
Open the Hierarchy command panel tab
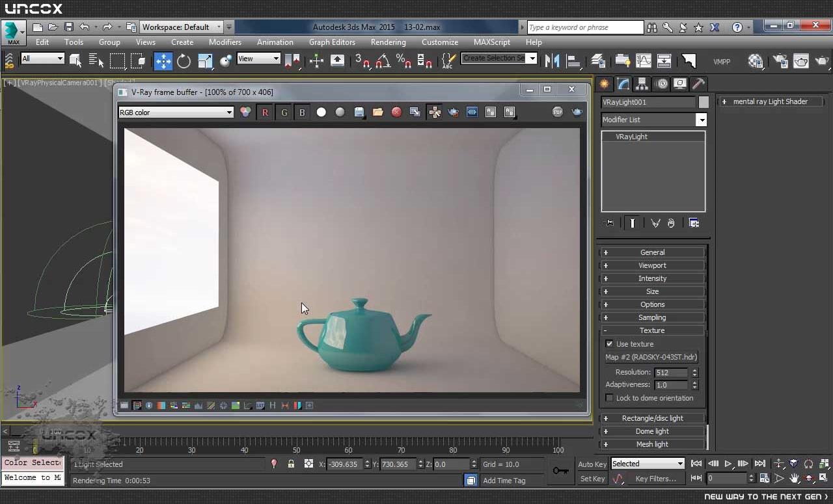[642, 84]
